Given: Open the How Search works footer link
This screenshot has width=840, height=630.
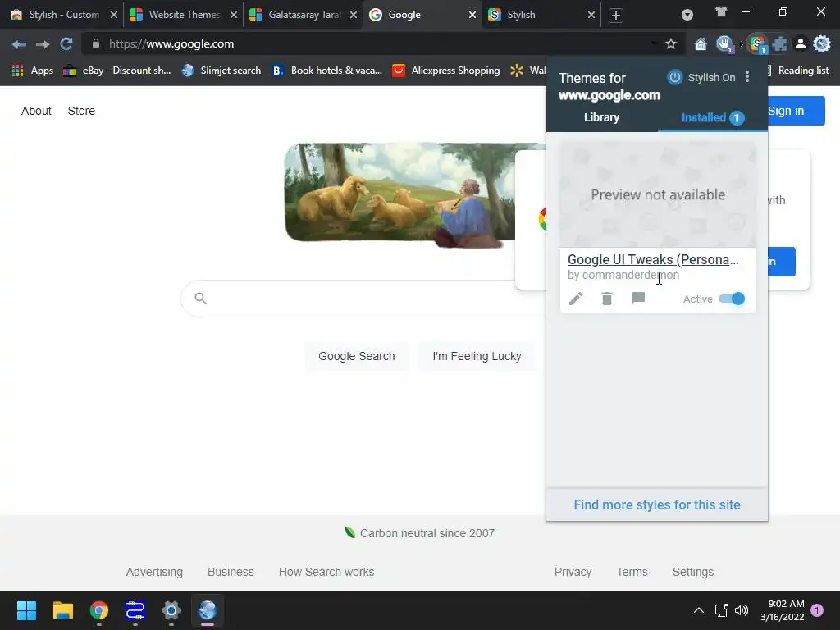Looking at the screenshot, I should 326,572.
